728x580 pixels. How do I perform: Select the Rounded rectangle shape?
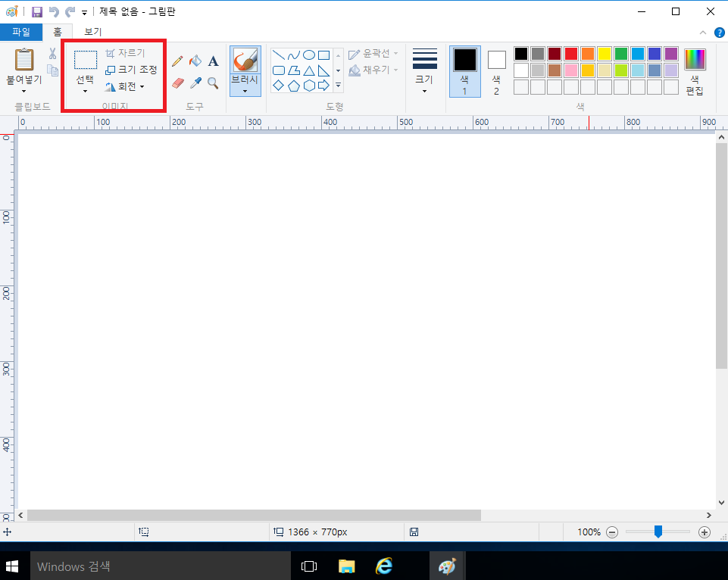click(x=279, y=70)
